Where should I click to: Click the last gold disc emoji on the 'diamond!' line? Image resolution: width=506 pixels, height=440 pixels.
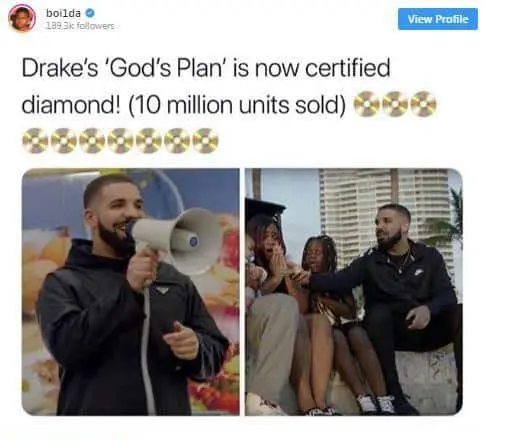pos(423,104)
